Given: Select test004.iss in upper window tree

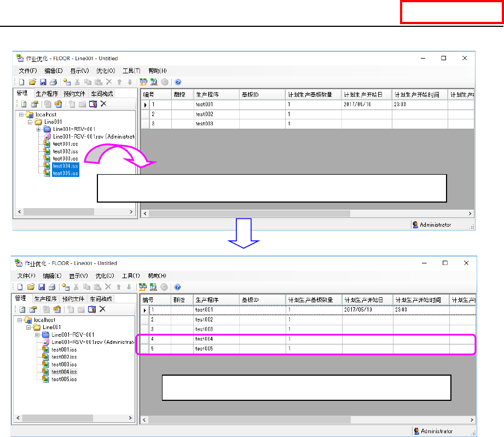Looking at the screenshot, I should pos(66,166).
